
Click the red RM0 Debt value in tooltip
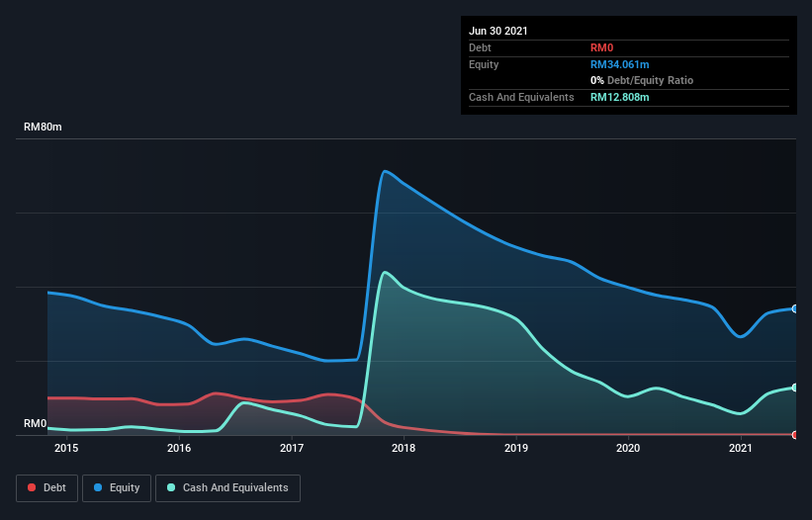(x=601, y=47)
